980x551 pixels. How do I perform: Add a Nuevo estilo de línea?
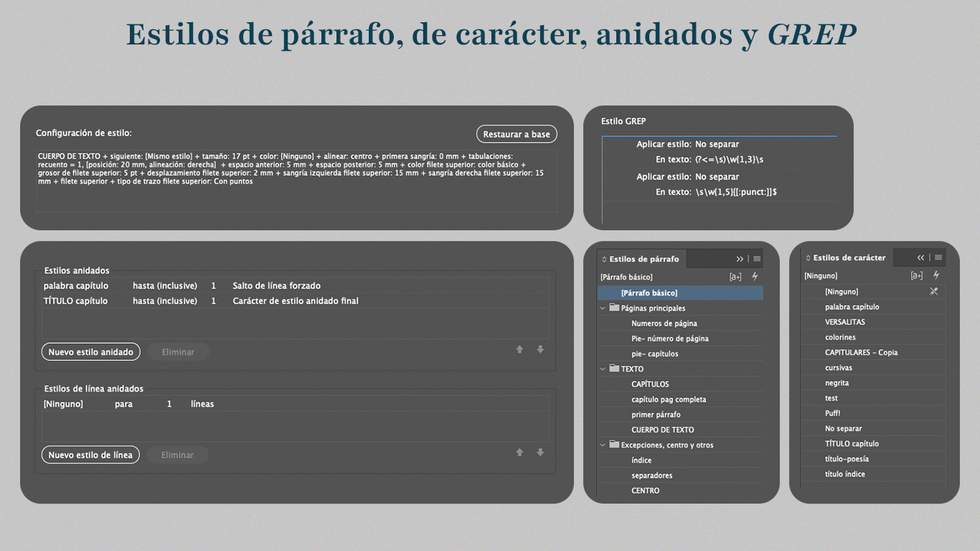click(x=90, y=455)
